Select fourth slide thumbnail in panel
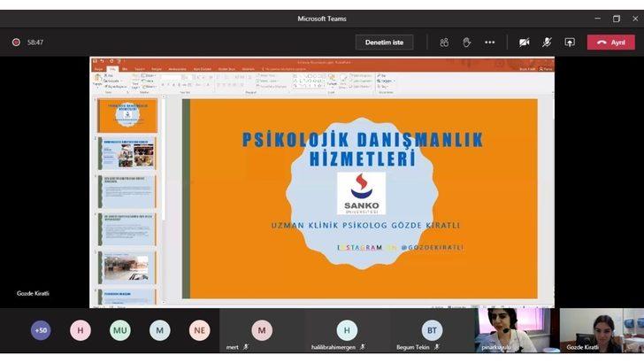Screen dimensions: 644x363 tap(127, 229)
